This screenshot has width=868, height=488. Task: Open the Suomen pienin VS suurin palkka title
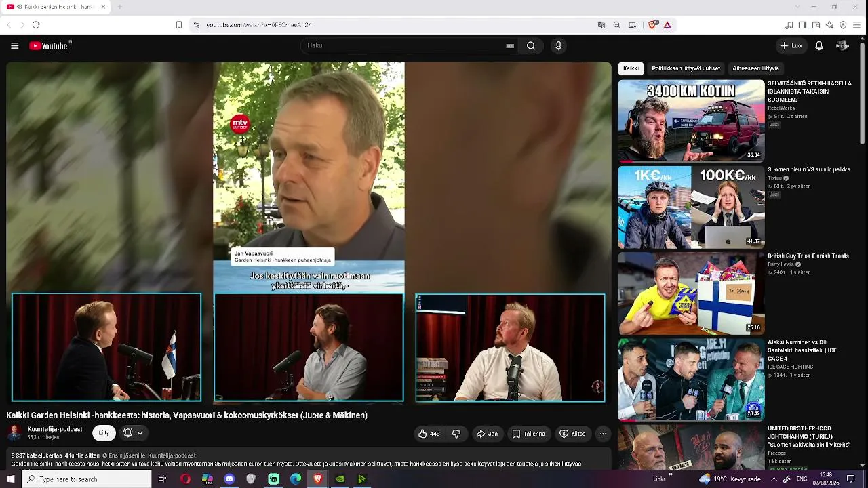click(809, 169)
